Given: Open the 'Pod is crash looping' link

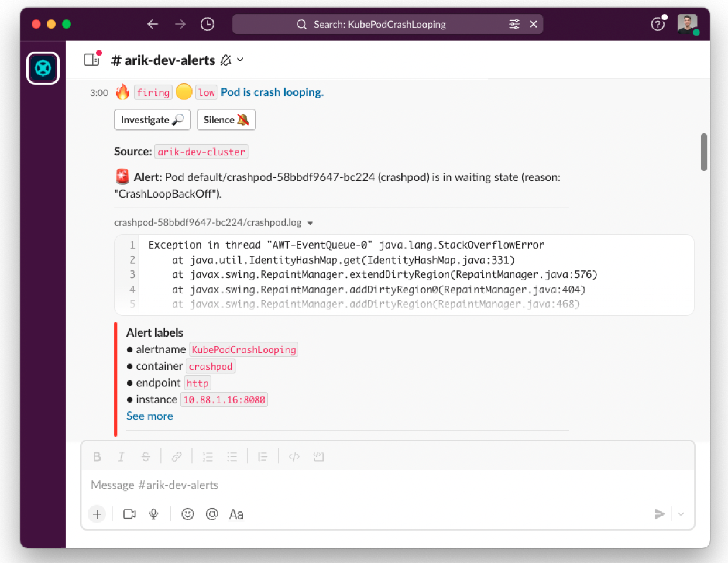Looking at the screenshot, I should tap(272, 92).
